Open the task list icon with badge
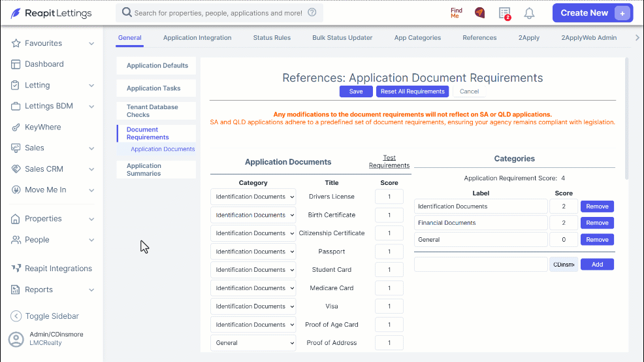The height and width of the screenshot is (362, 644). 505,13
